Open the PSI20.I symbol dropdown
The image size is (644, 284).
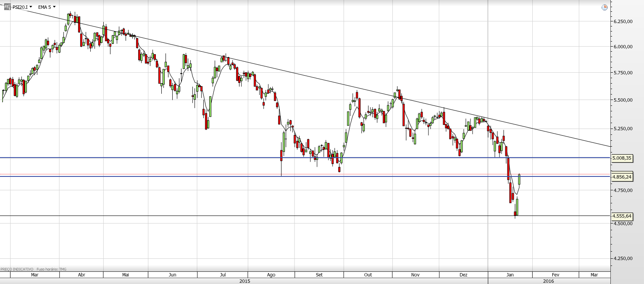click(22, 7)
